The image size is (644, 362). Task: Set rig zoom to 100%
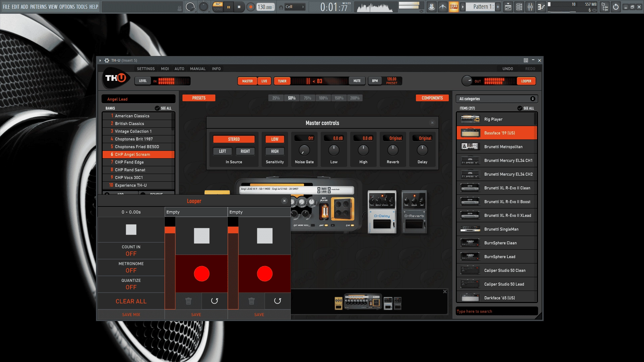323,98
